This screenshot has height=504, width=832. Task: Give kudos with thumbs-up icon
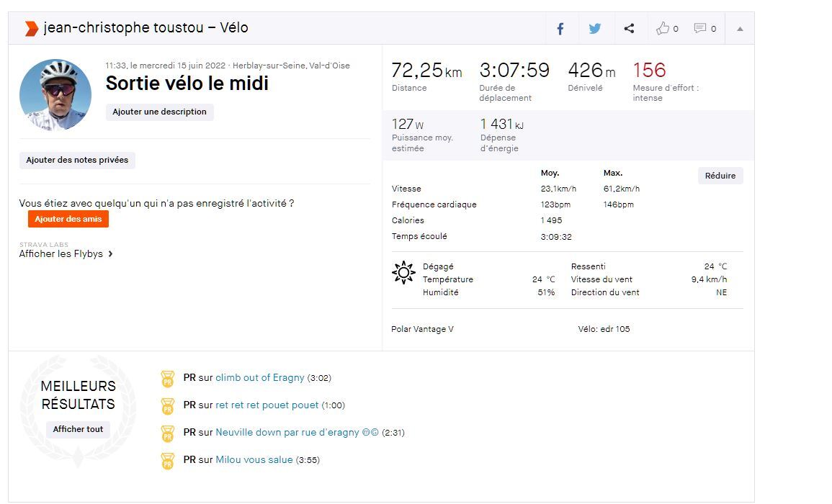pyautogui.click(x=663, y=29)
